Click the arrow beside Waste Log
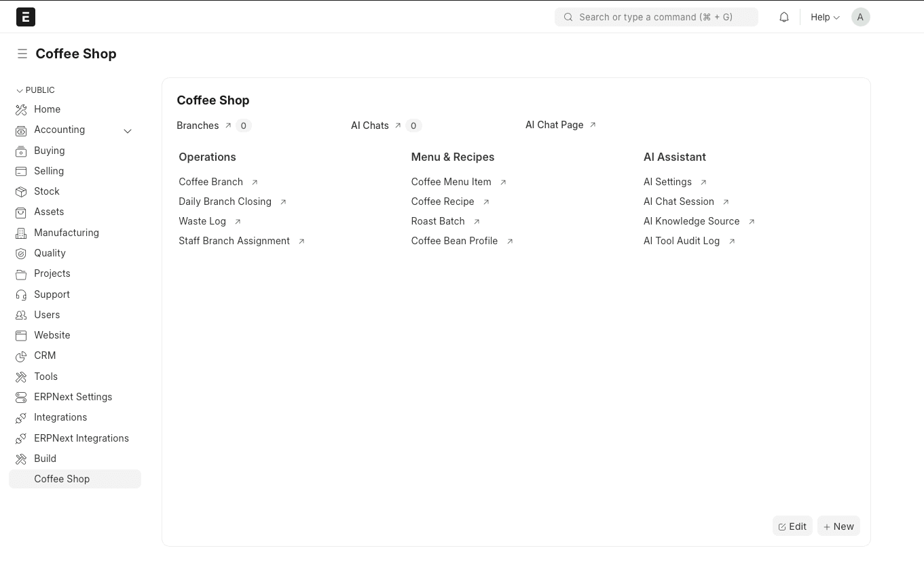924x580 pixels. pyautogui.click(x=238, y=222)
